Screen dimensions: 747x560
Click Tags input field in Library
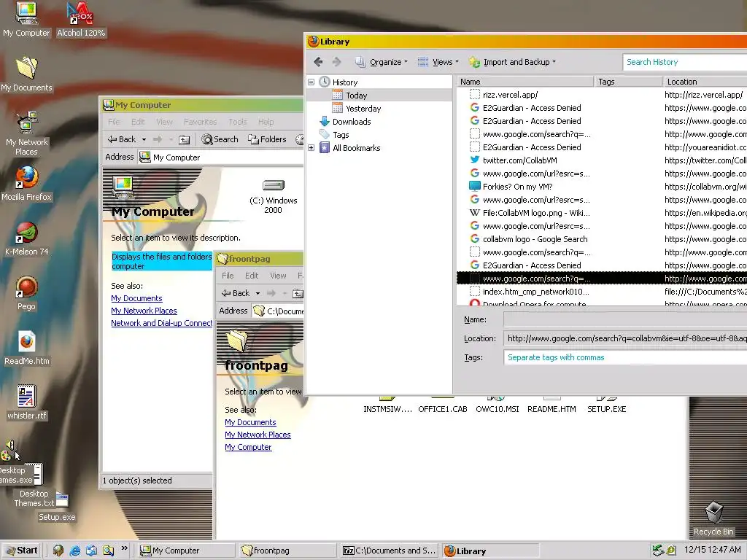(625, 357)
